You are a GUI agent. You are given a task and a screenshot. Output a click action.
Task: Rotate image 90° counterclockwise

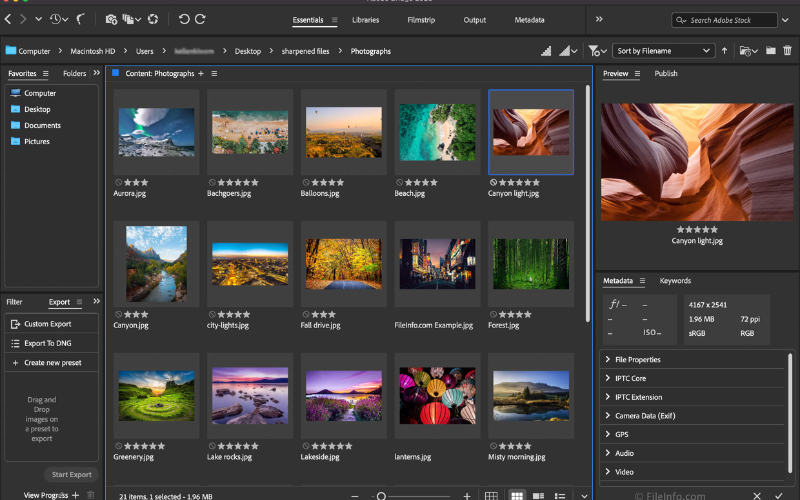click(x=184, y=19)
